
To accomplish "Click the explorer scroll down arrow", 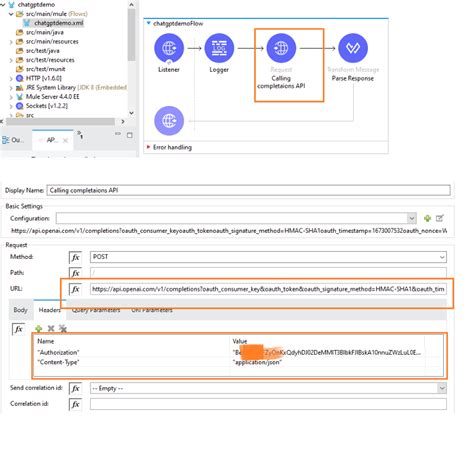I will [x=131, y=113].
